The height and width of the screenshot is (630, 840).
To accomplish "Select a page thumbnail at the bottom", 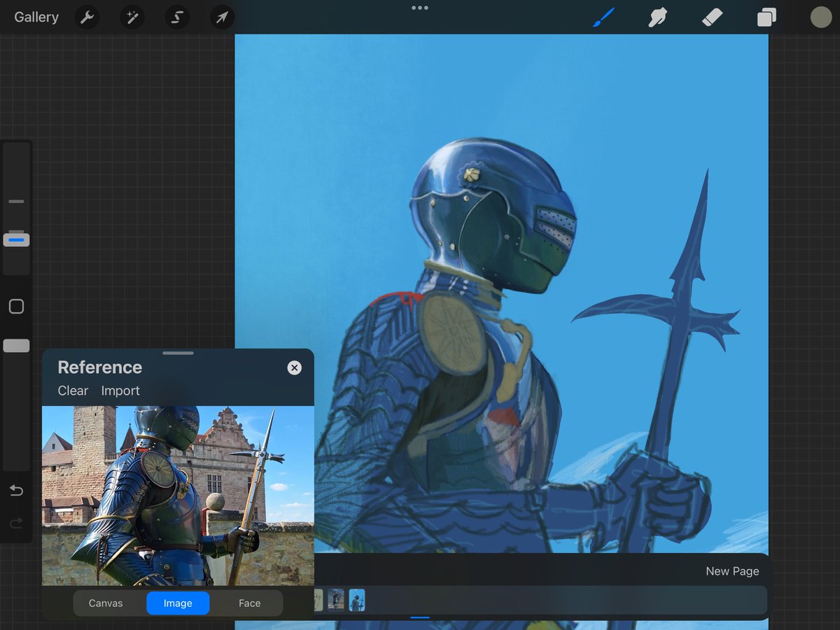I will point(357,600).
